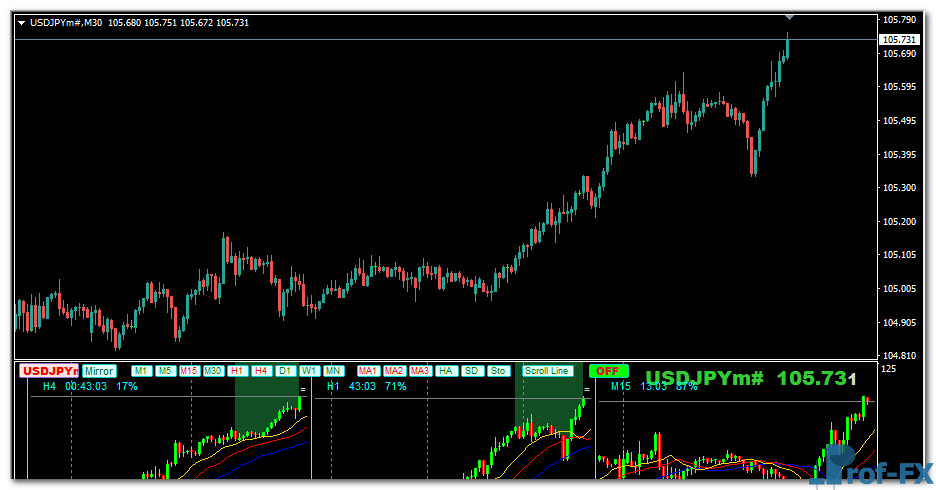Click the green OFF switch

[x=608, y=371]
